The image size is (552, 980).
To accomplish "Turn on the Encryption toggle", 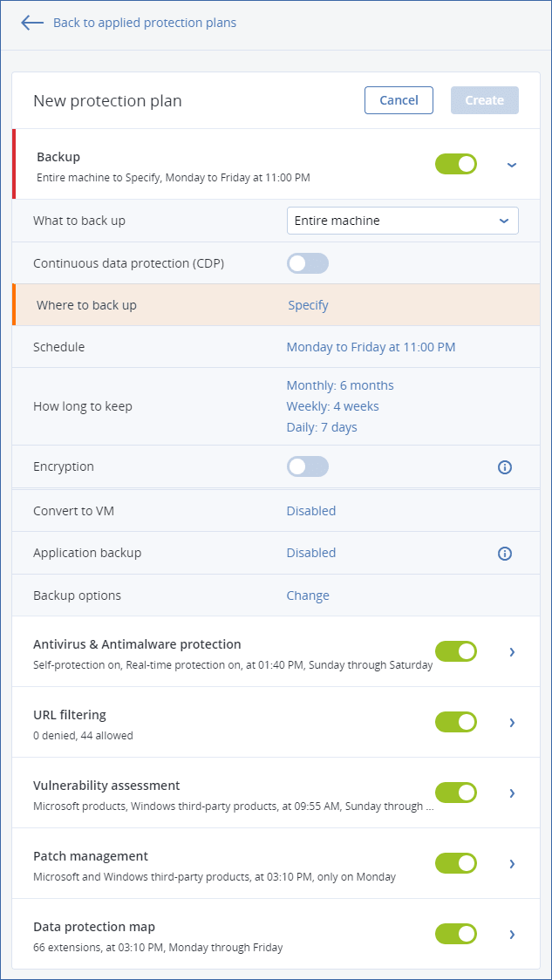I will [x=308, y=466].
